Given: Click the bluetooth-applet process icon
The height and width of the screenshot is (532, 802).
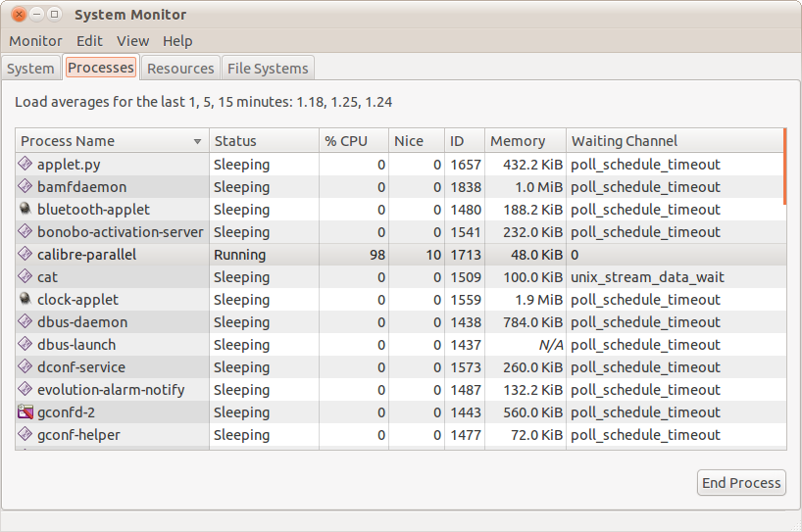Looking at the screenshot, I should [x=26, y=210].
